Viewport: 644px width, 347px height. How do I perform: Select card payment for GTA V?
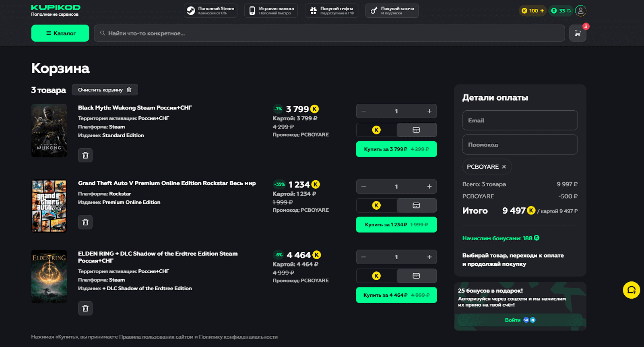(x=417, y=205)
